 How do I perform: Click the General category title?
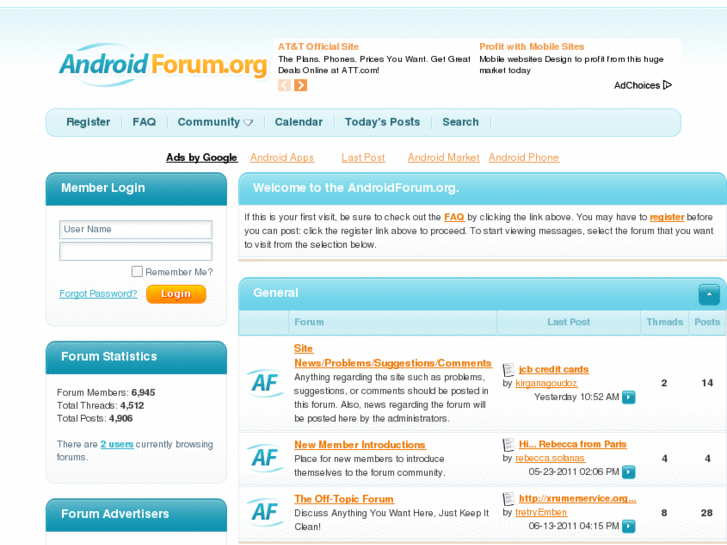276,293
